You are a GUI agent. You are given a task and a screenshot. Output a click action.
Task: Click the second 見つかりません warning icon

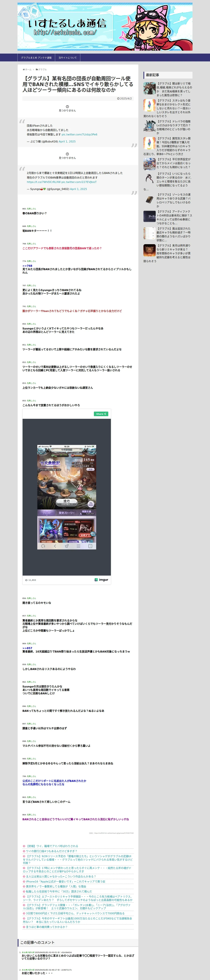coord(67,154)
